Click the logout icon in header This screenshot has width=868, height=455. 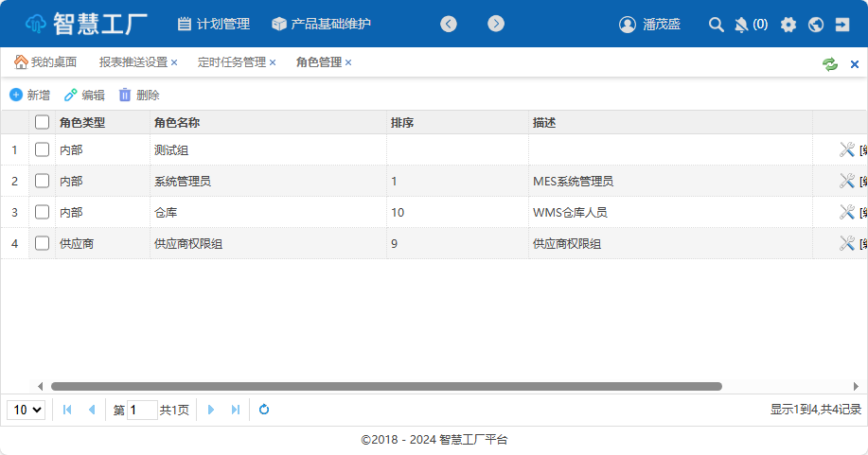842,25
